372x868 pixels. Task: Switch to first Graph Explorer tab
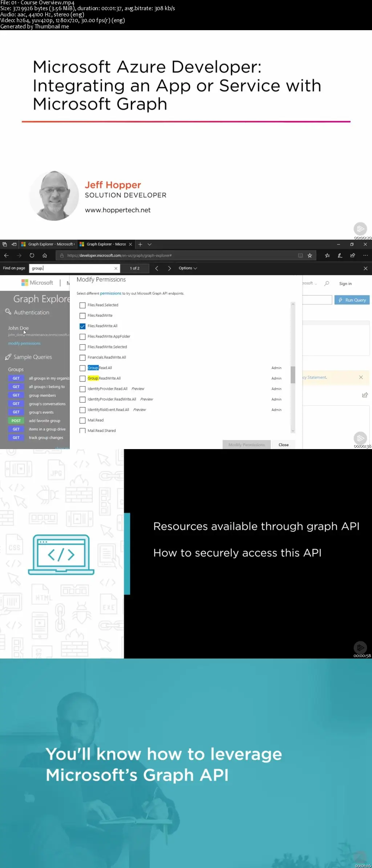point(47,244)
